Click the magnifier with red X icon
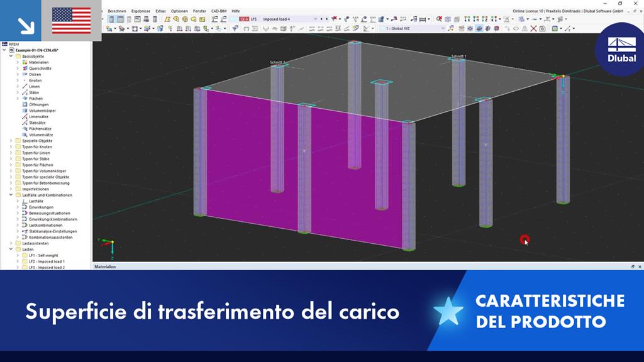This screenshot has width=644, height=362. (x=439, y=19)
